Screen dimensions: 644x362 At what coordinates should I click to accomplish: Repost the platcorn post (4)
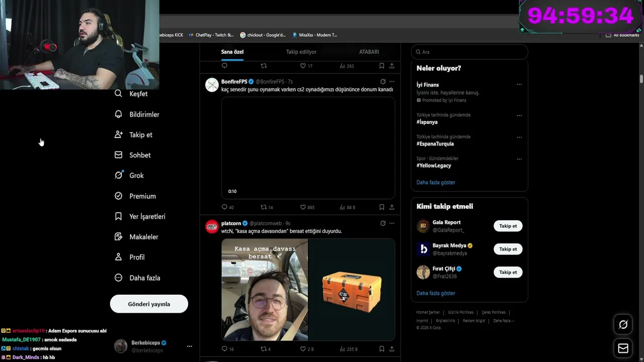click(x=266, y=349)
